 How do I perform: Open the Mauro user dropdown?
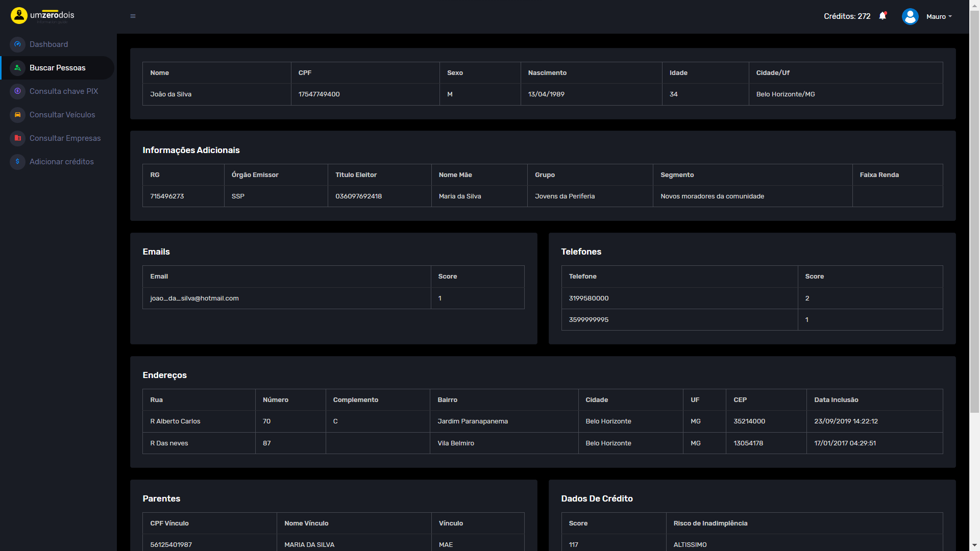939,16
